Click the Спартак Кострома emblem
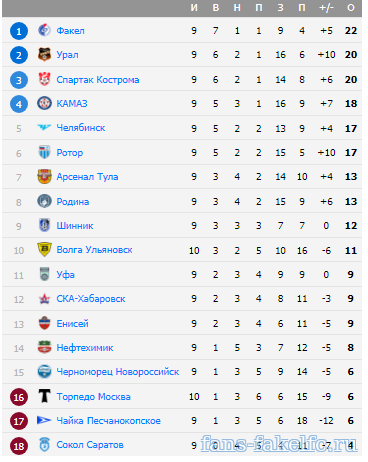This screenshot has width=368, height=462. (x=44, y=79)
